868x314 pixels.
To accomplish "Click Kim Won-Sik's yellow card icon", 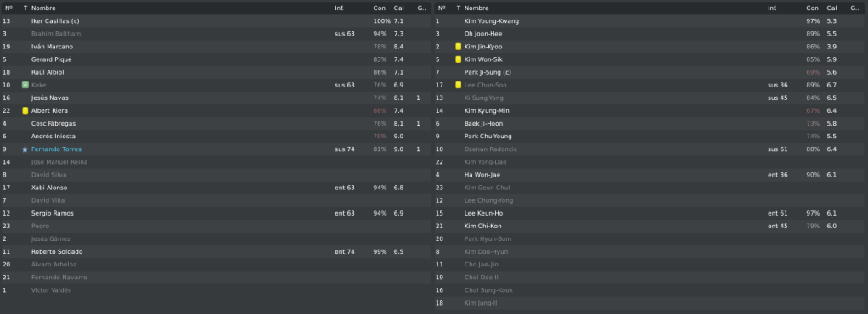I will click(x=459, y=59).
